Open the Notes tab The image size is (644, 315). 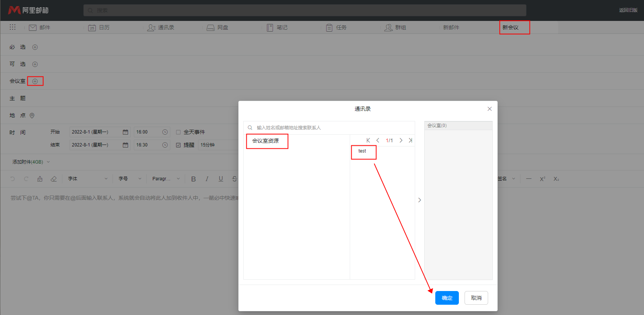point(277,27)
